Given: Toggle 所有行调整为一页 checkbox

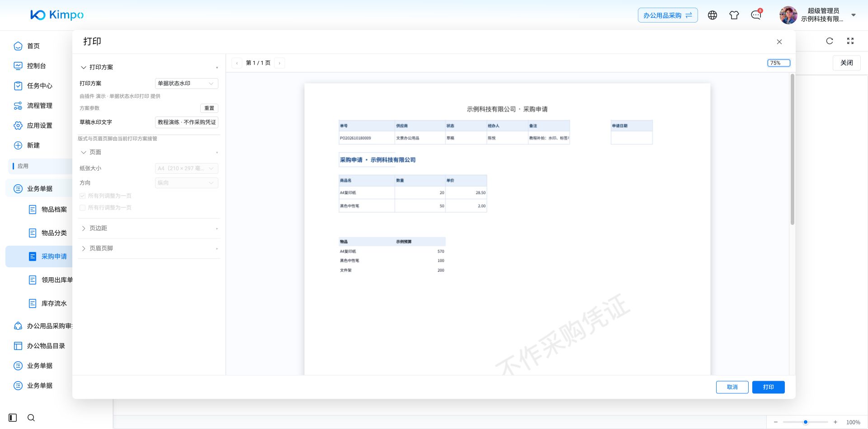Looking at the screenshot, I should 82,208.
